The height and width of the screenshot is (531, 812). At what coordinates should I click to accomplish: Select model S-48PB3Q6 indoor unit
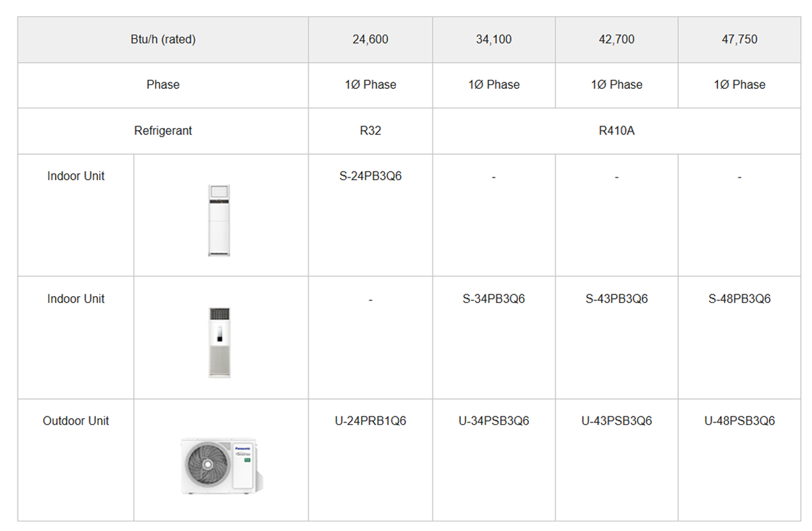point(739,299)
